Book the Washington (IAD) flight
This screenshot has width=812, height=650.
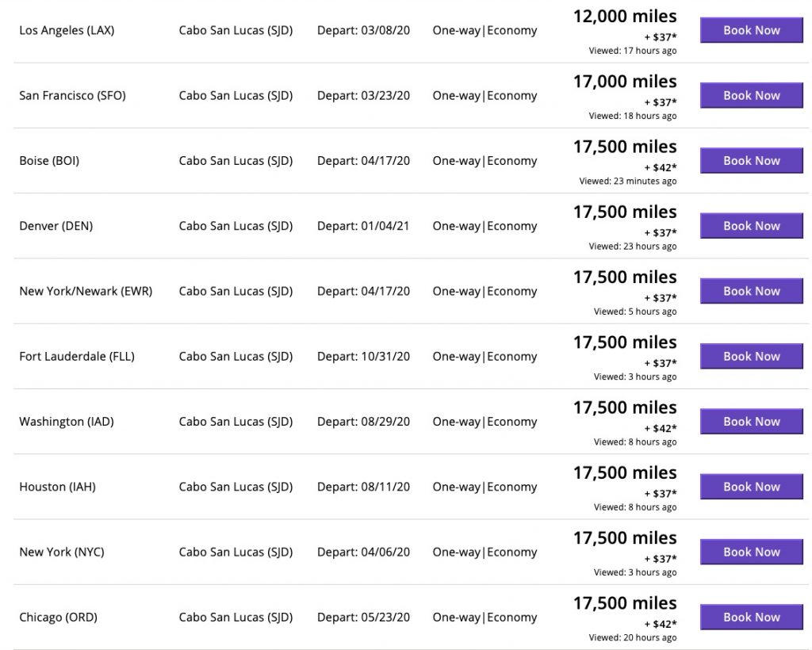(x=751, y=422)
